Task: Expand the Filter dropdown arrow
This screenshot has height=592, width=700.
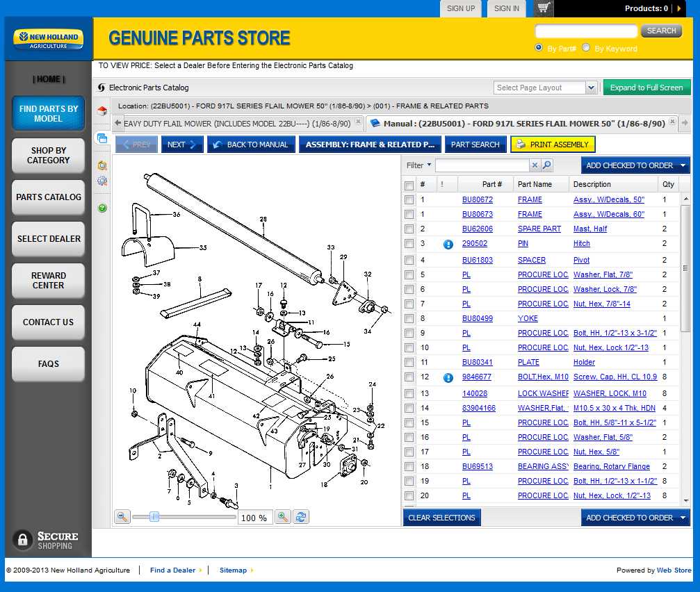Action: [x=429, y=165]
